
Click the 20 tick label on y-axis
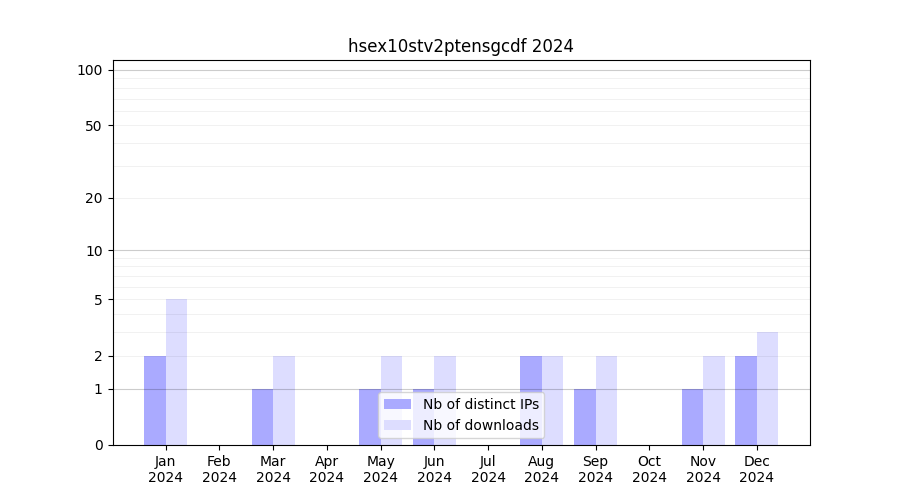(94, 198)
